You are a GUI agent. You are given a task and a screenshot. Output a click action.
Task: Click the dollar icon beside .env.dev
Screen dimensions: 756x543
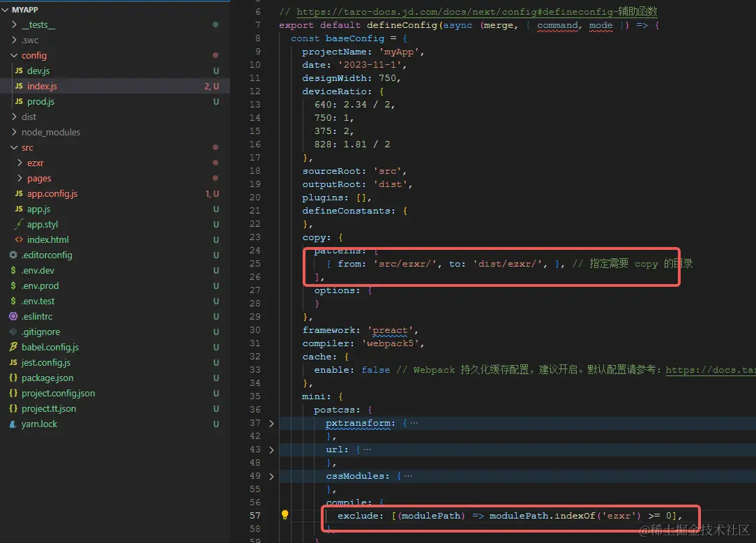click(13, 270)
